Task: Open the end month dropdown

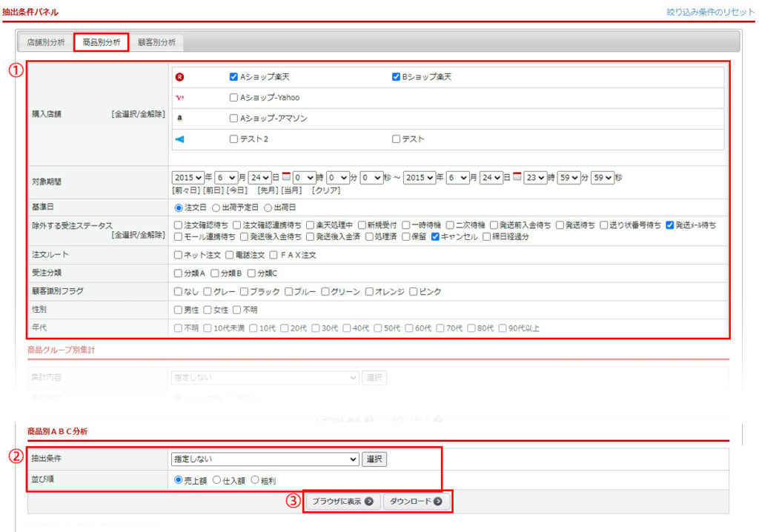Action: coord(457,178)
